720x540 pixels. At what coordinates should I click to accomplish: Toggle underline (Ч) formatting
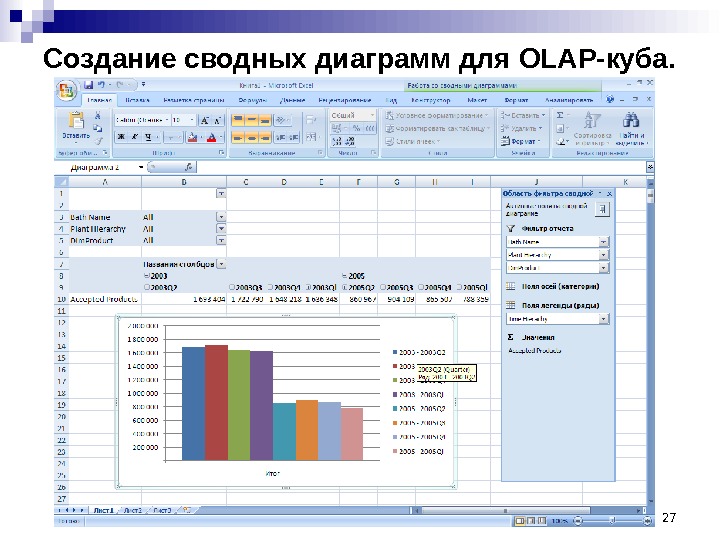(x=148, y=137)
